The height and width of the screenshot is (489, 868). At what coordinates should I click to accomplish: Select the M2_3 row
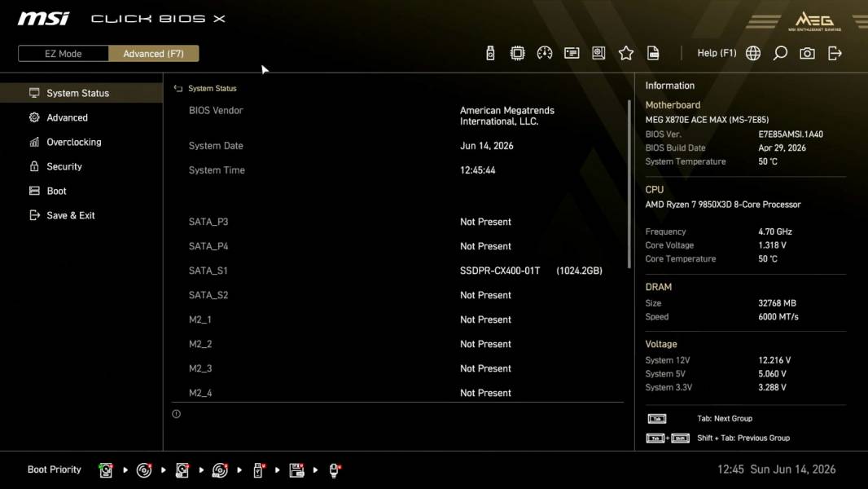[x=398, y=368]
